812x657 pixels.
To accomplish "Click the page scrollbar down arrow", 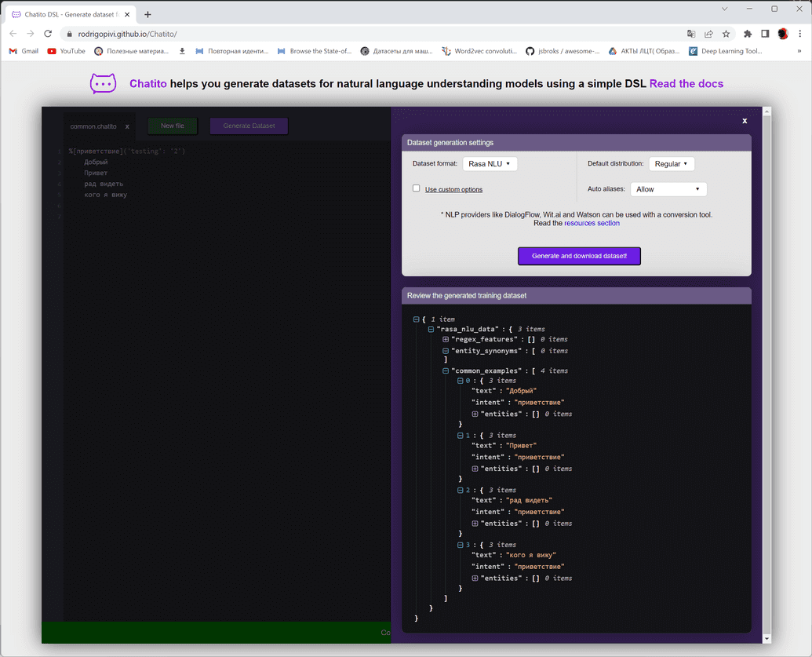I will 767,639.
